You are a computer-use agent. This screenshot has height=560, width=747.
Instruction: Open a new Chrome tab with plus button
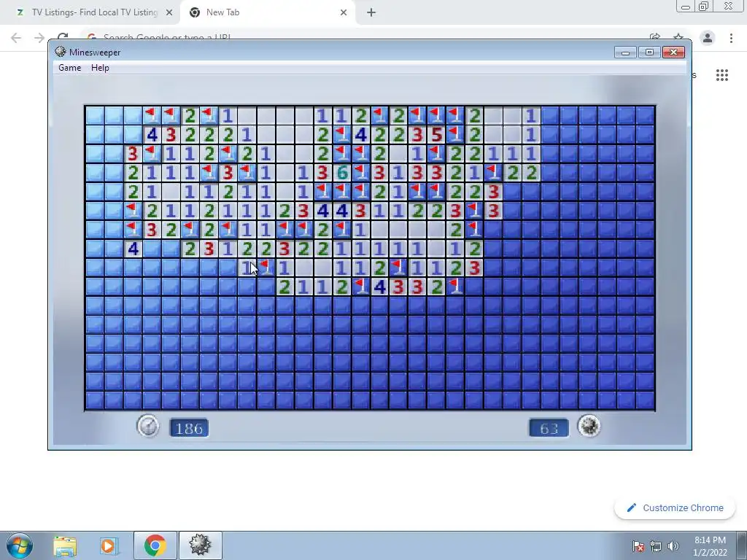tap(371, 13)
